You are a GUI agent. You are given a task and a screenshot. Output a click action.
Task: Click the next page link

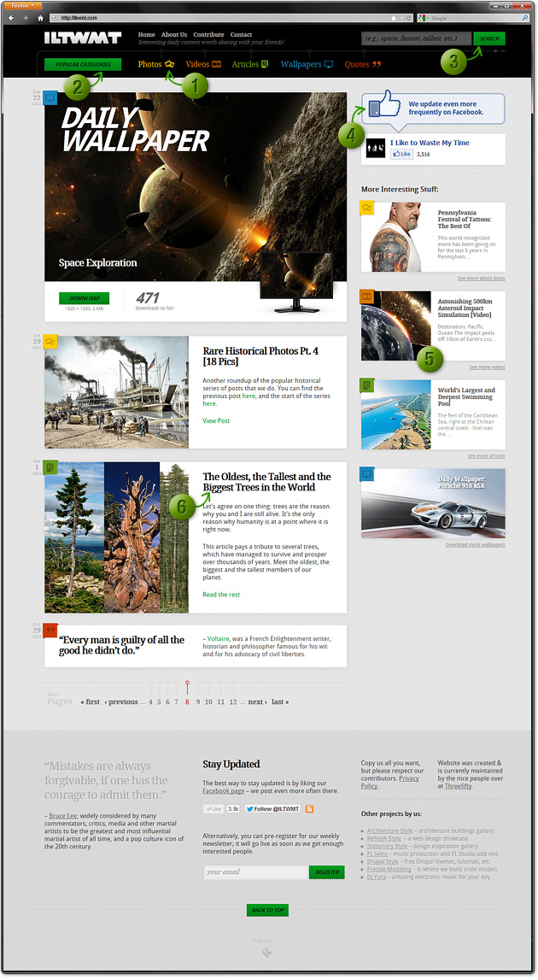click(x=257, y=701)
